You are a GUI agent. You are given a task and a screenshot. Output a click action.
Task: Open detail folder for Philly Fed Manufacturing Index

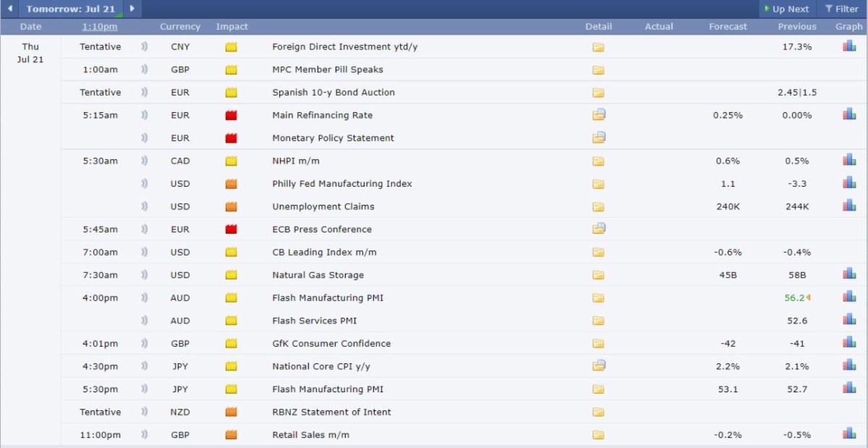[598, 184]
